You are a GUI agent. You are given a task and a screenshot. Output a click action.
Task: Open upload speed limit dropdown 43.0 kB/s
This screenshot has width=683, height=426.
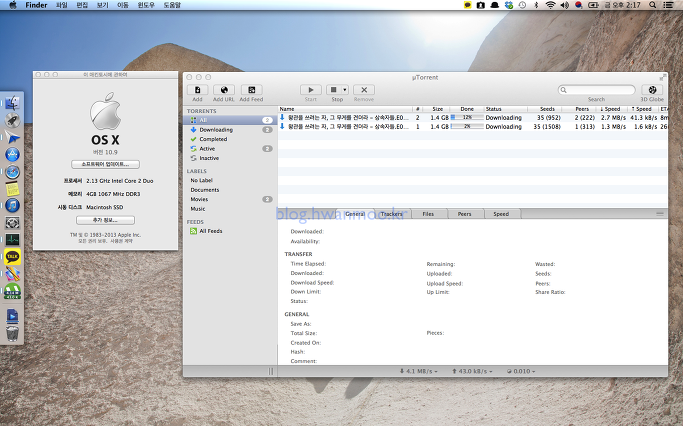472,371
